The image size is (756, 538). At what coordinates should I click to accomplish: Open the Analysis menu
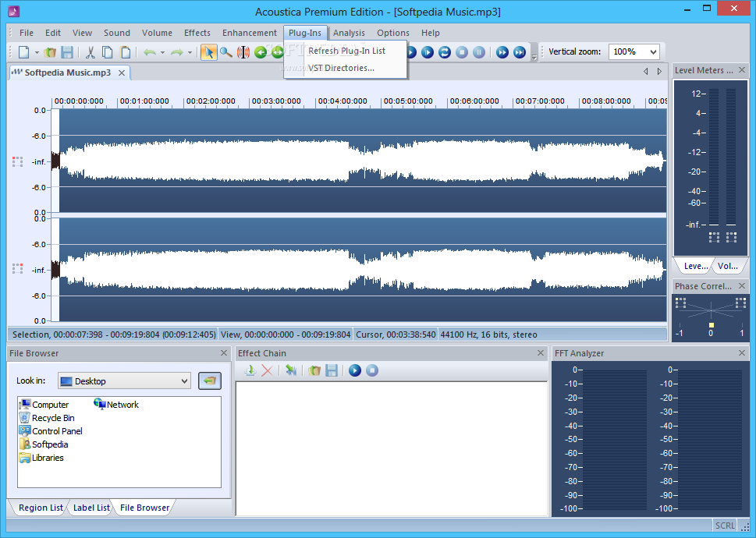pos(349,33)
